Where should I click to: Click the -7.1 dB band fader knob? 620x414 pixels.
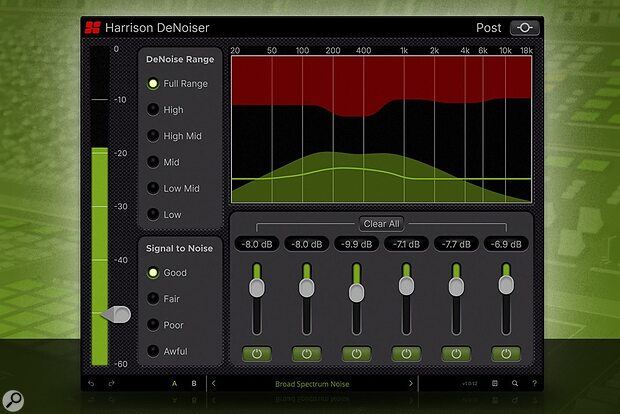(x=406, y=286)
